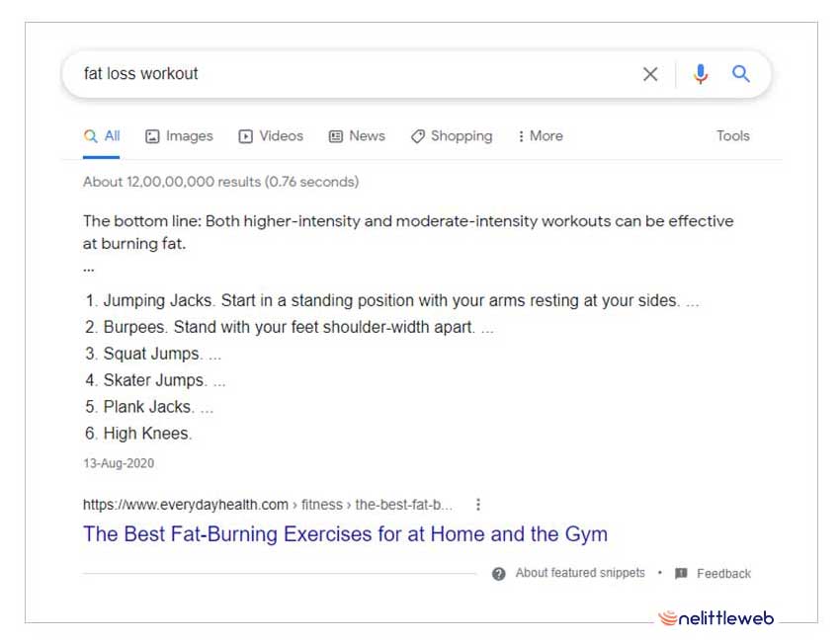This screenshot has width=840, height=642.
Task: Switch to the News tab
Action: tap(357, 136)
